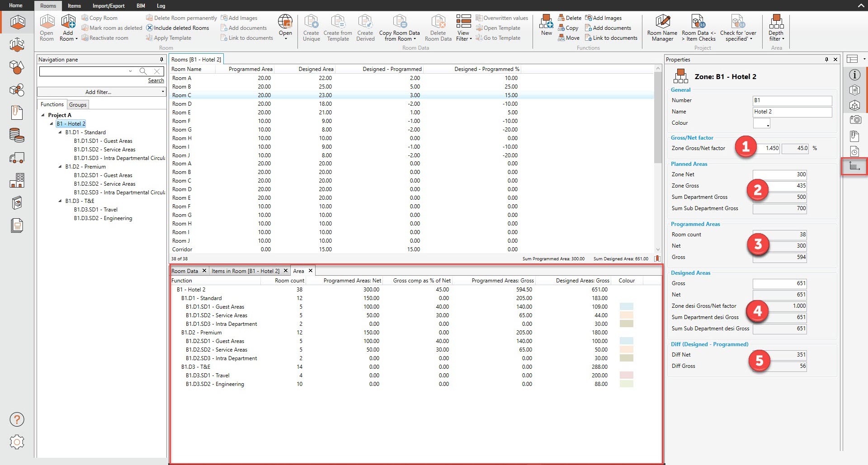
Task: Open the Area panel icon in right sidebar
Action: pyautogui.click(x=854, y=166)
